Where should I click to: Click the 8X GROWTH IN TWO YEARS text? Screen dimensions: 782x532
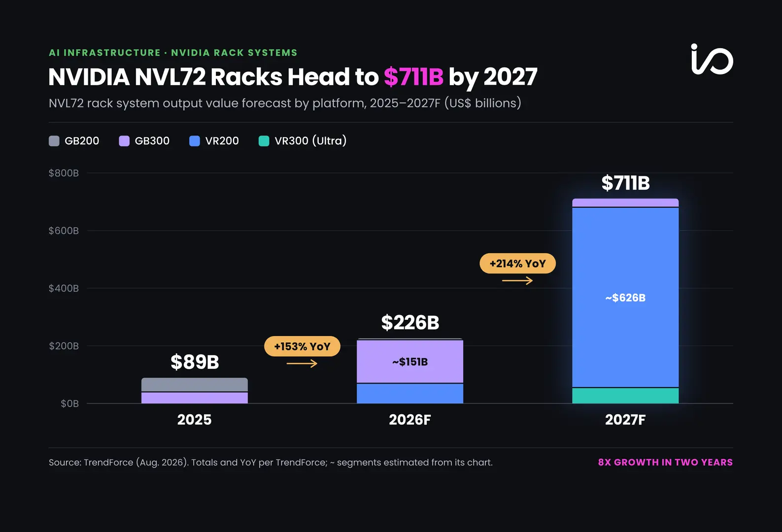click(665, 463)
